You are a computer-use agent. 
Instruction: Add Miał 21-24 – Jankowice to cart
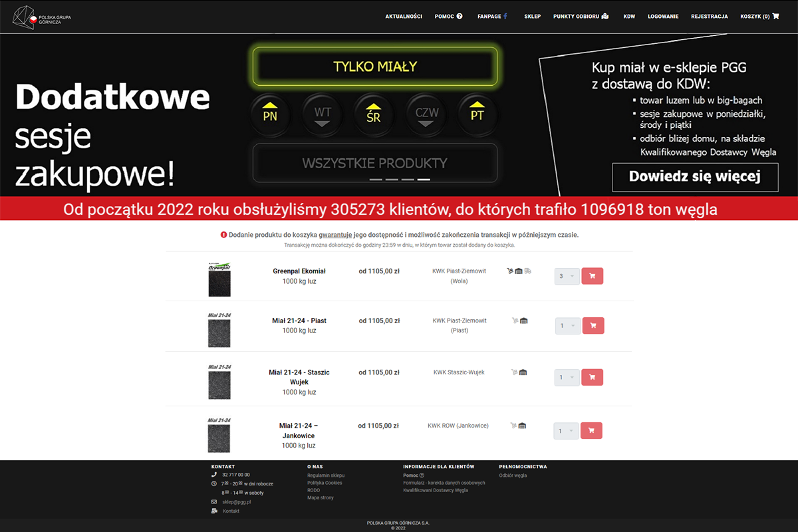tap(591, 431)
